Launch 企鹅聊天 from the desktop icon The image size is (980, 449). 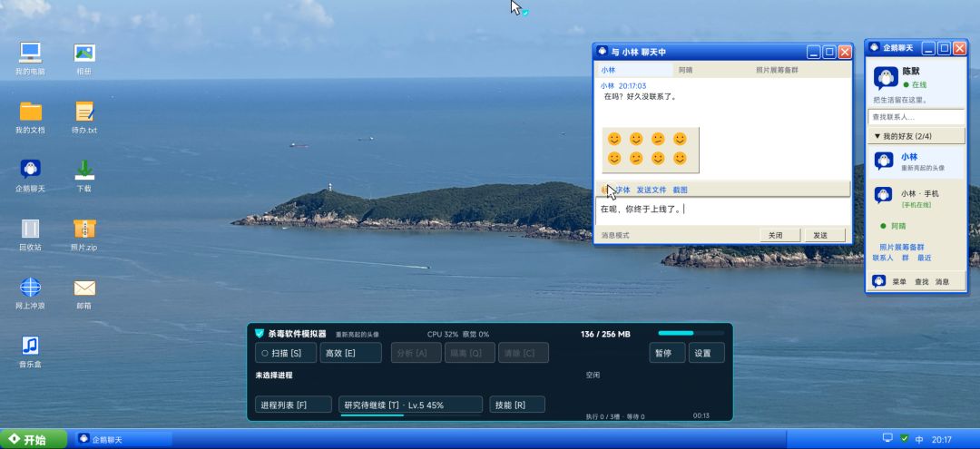30,170
